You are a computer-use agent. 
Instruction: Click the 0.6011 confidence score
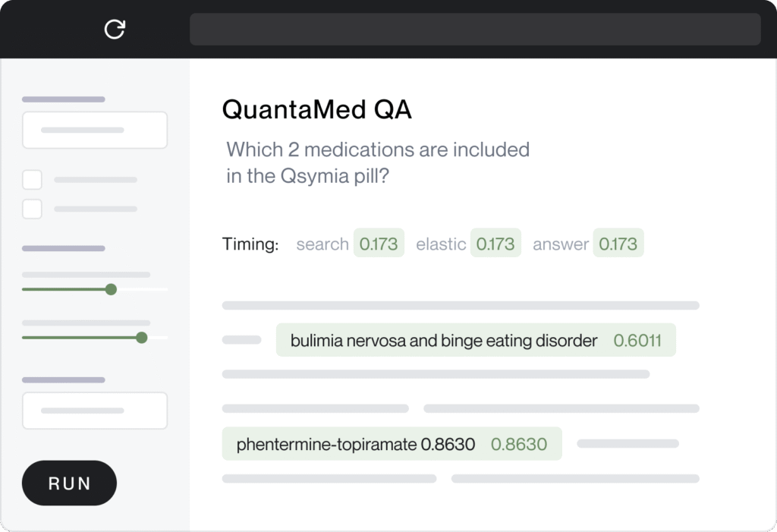[x=637, y=341]
